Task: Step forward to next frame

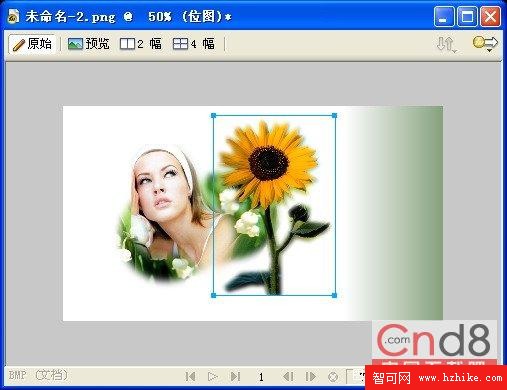Action: 310,377
